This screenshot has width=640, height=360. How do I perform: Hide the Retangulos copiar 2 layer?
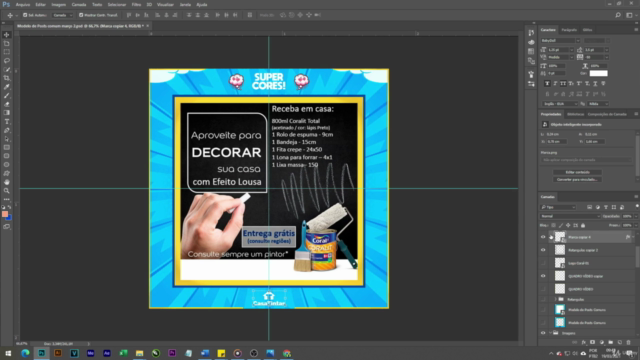[x=543, y=250]
